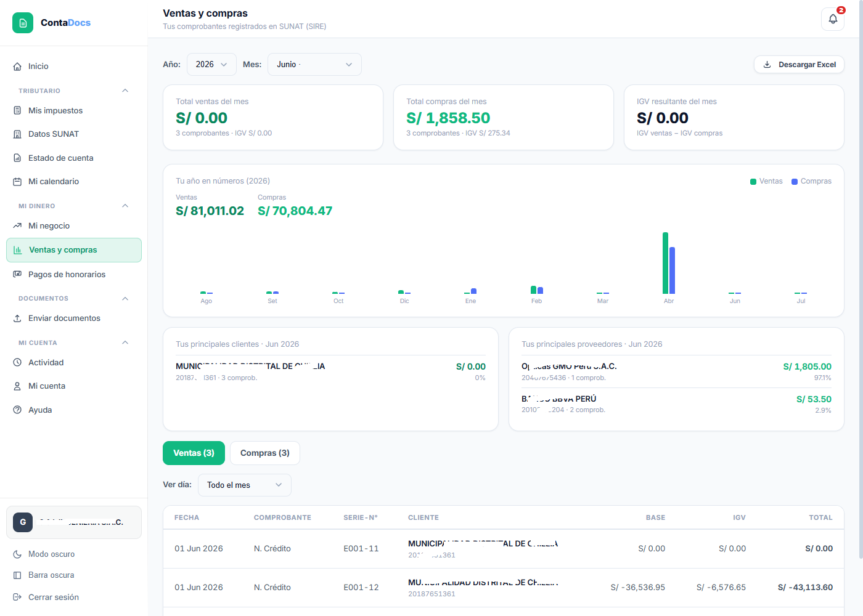863x616 pixels.
Task: Click the IGV S/ -6,576.65 cell
Action: point(721,588)
